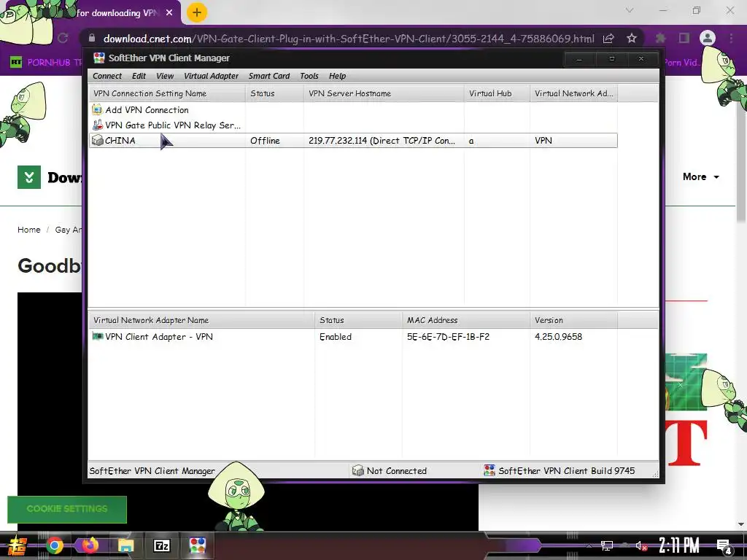Open the Edit menu

139,76
